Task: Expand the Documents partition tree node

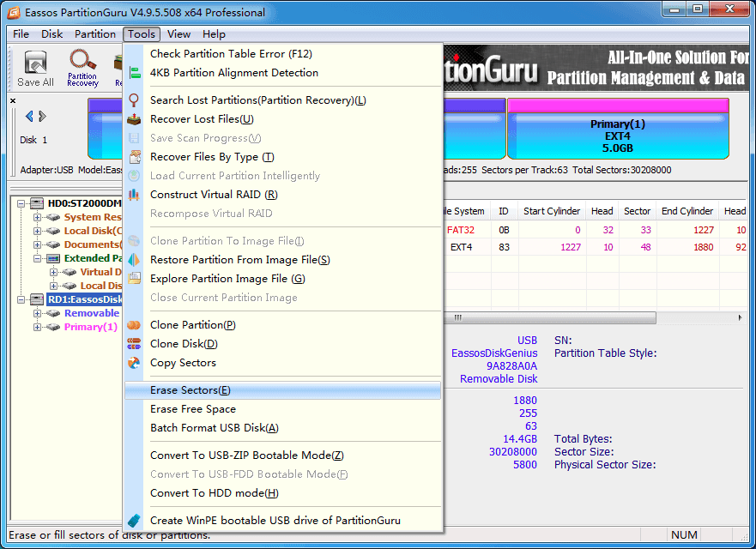Action: pyautogui.click(x=37, y=244)
